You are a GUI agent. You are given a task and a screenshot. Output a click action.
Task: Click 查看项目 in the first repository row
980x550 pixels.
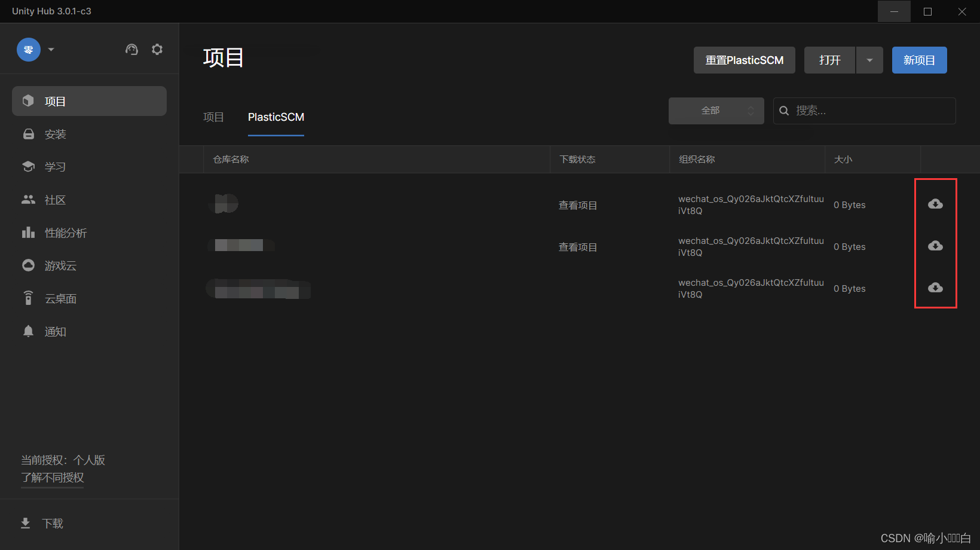pyautogui.click(x=578, y=205)
